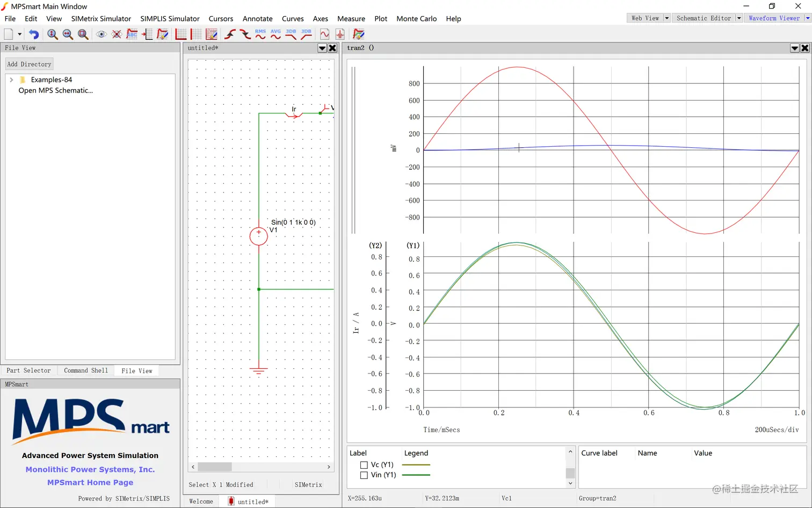
Task: Click the rise time measurement icon
Action: click(230, 34)
